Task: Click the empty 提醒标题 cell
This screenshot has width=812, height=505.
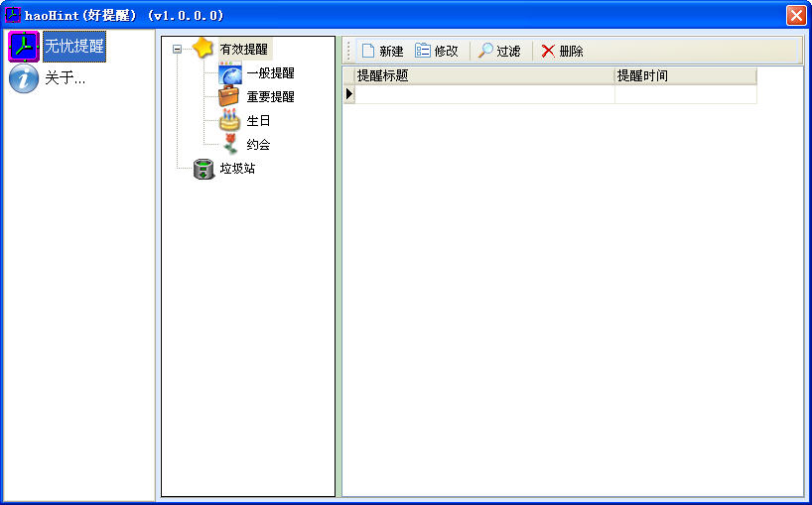Action: (484, 94)
